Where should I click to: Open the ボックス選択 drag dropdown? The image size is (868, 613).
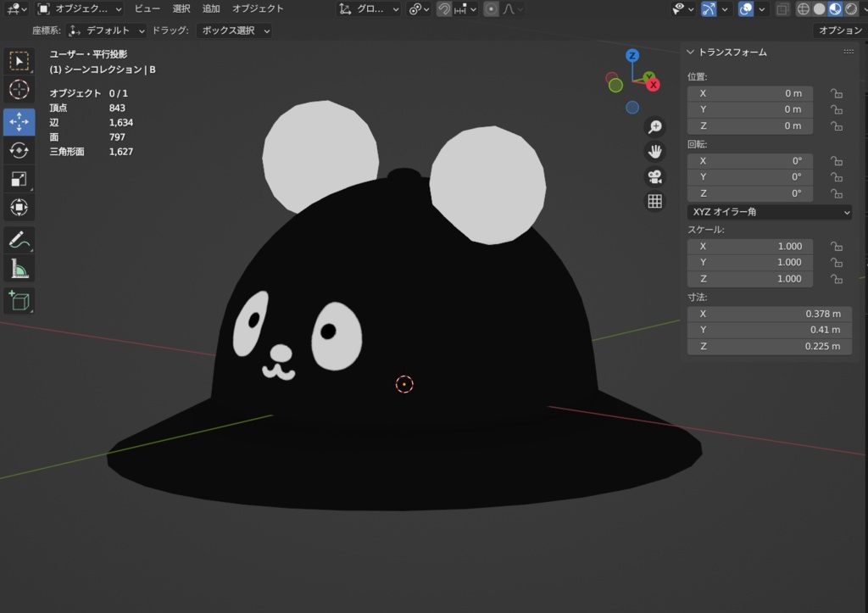coord(235,31)
